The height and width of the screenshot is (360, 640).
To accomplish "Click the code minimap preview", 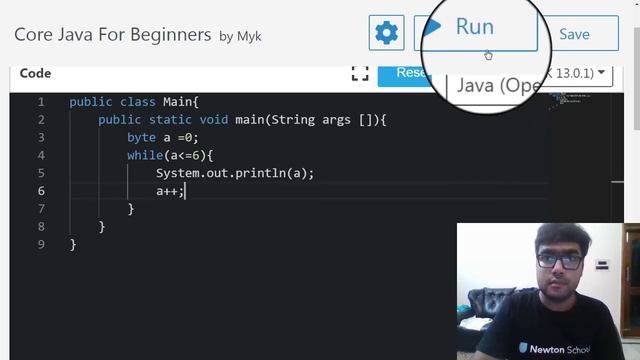I will (569, 100).
